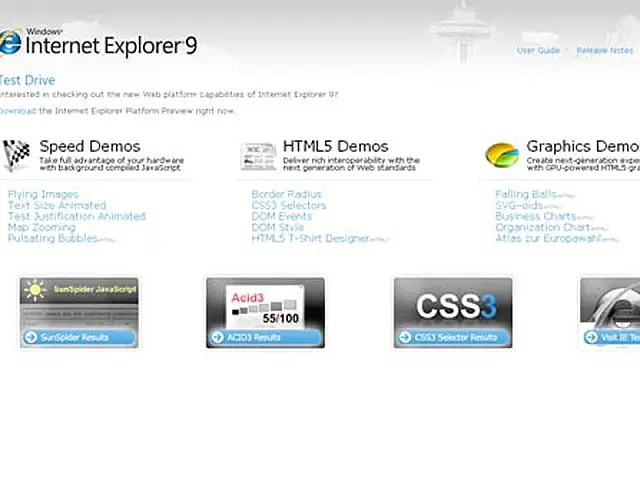Viewport: 640px width, 480px height.
Task: Open the Atlas zur Europawahl demo
Action: tap(548, 238)
